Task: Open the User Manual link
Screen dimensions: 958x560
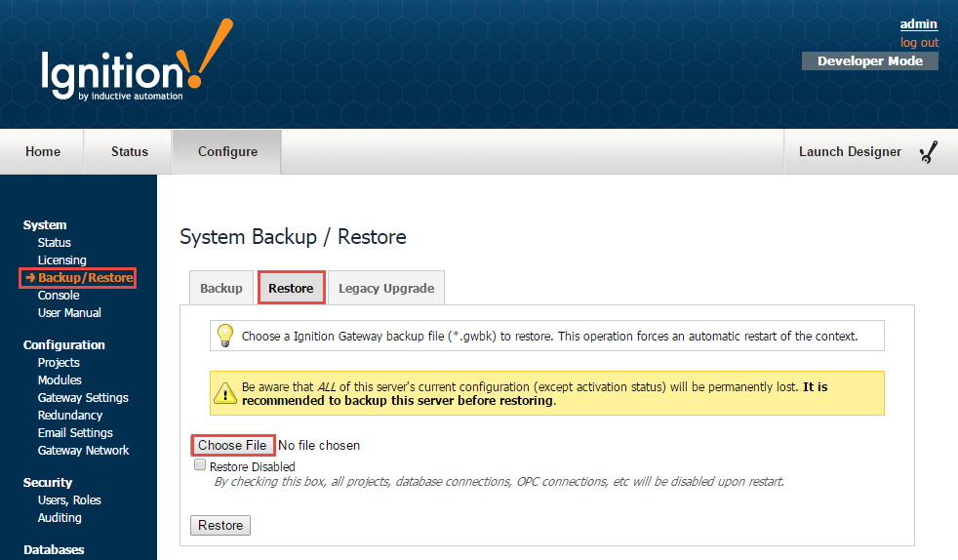Action: coord(69,312)
